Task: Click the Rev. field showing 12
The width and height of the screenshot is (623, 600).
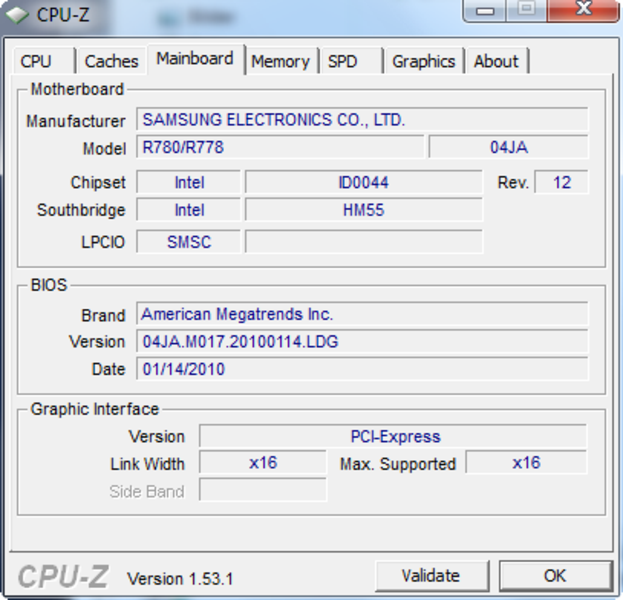Action: pyautogui.click(x=561, y=182)
